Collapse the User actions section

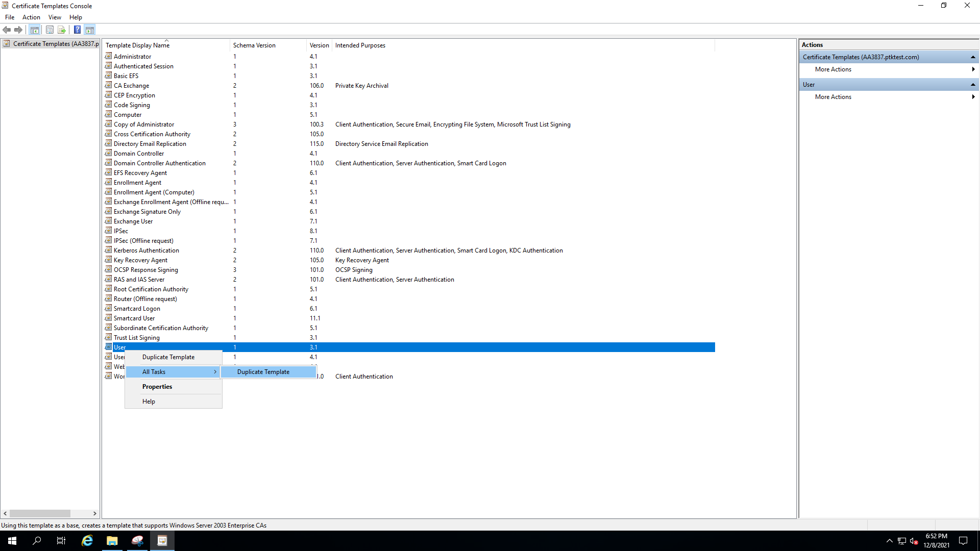tap(973, 85)
